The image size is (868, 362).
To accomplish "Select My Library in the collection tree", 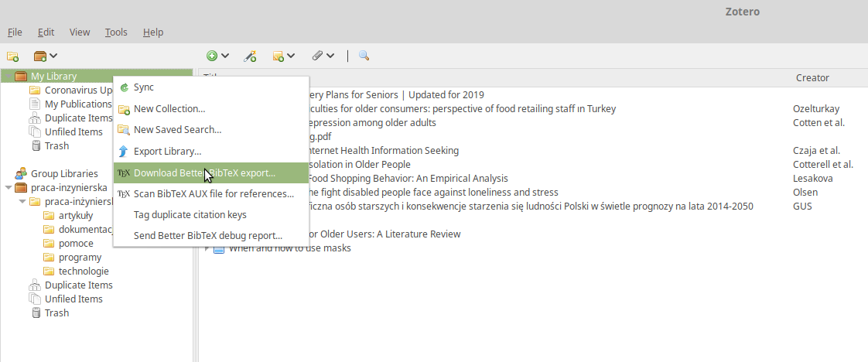I will tap(97, 77).
